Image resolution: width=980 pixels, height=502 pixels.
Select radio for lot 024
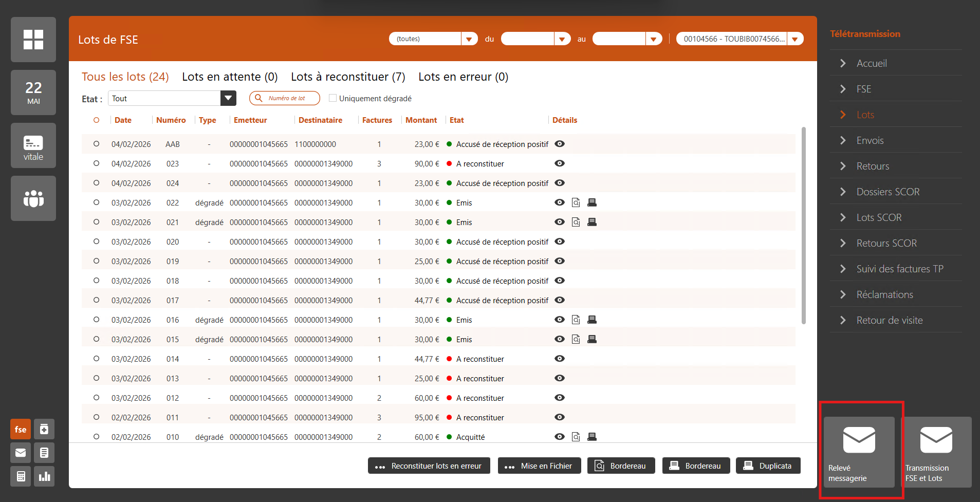point(96,183)
